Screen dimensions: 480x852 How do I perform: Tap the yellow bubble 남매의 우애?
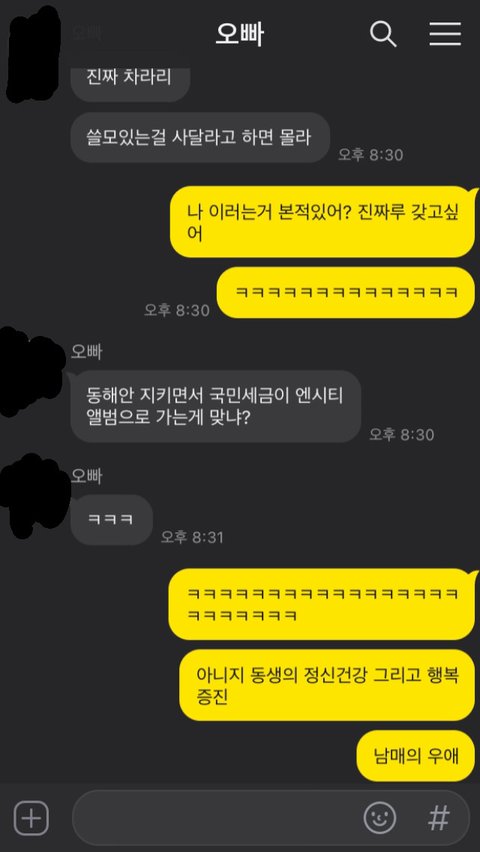pos(416,756)
